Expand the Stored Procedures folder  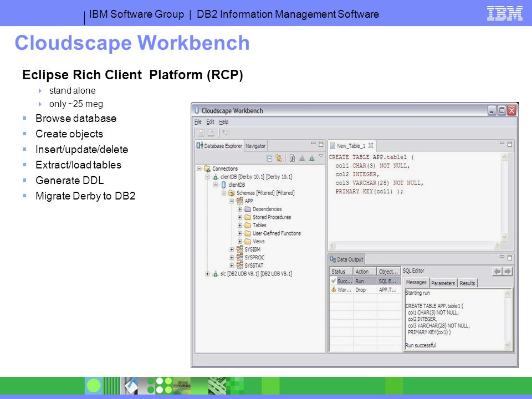point(240,217)
